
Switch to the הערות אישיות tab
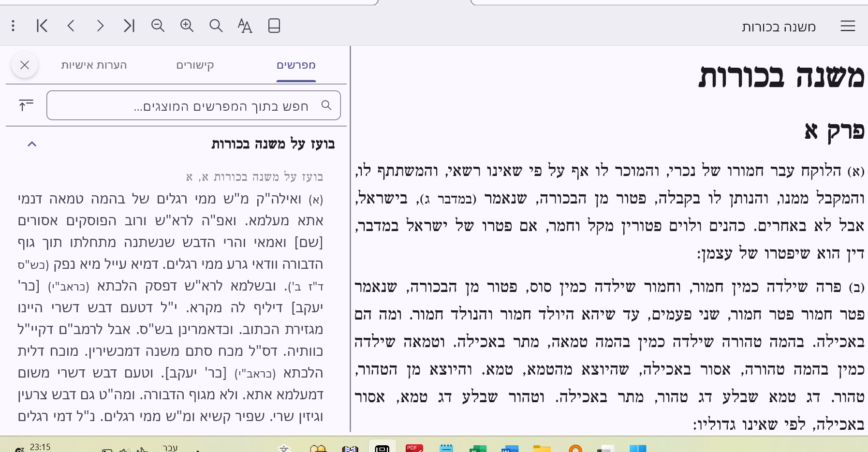tap(94, 65)
